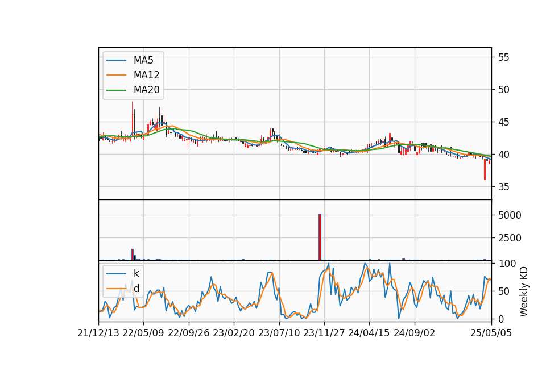Click the 0 KD axis tick label
This screenshot has width=546, height=392.
(x=500, y=319)
